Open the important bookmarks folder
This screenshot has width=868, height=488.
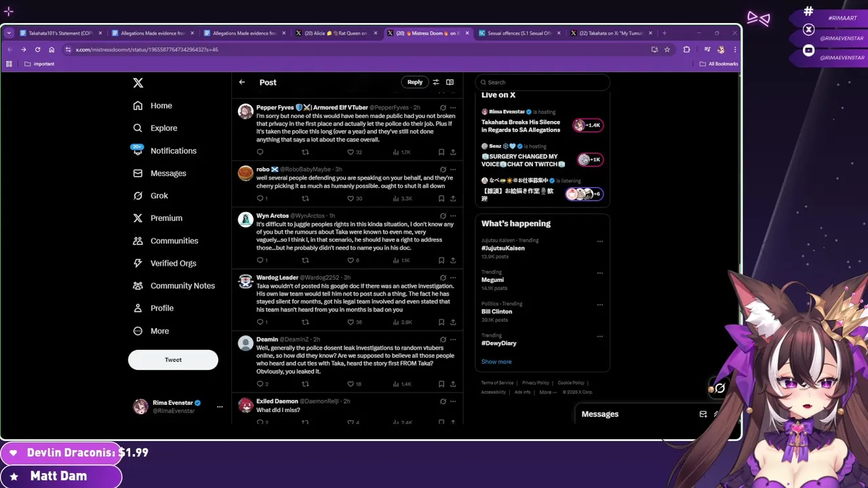tap(39, 64)
